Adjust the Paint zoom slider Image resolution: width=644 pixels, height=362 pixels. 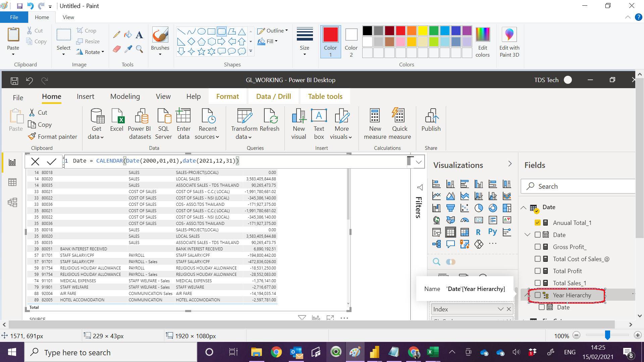pos(607,335)
